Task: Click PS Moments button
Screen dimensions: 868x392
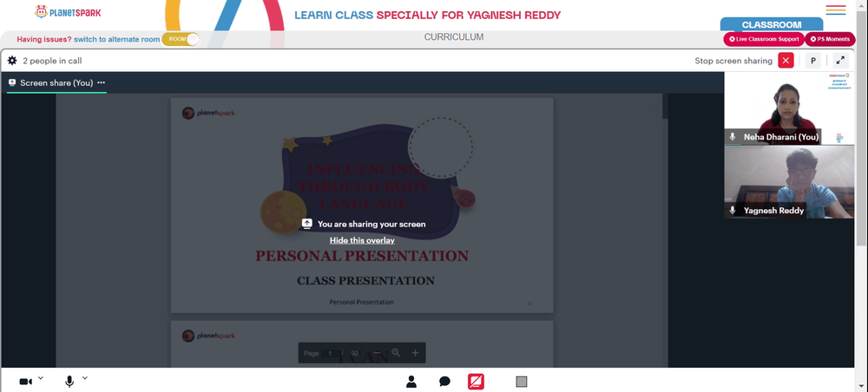Action: 829,39
